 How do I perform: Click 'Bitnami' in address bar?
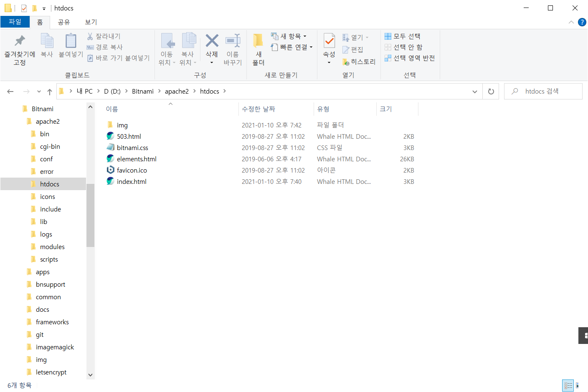point(143,92)
